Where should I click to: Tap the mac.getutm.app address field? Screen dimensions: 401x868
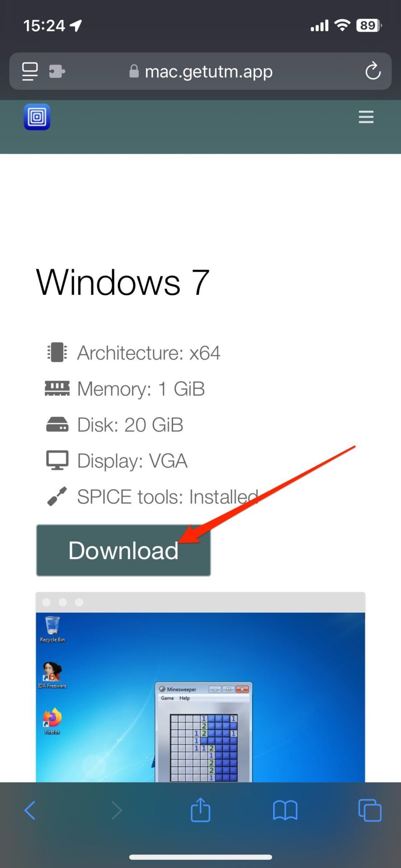200,71
